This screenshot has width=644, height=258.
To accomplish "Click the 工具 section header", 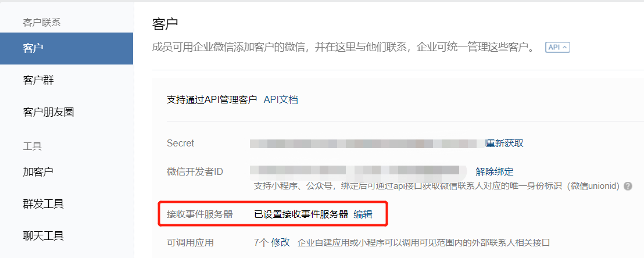I will click(x=32, y=146).
